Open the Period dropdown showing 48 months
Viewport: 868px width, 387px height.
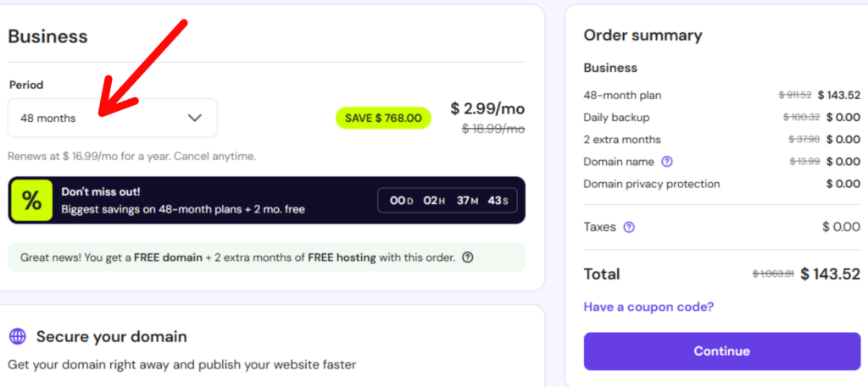(112, 118)
